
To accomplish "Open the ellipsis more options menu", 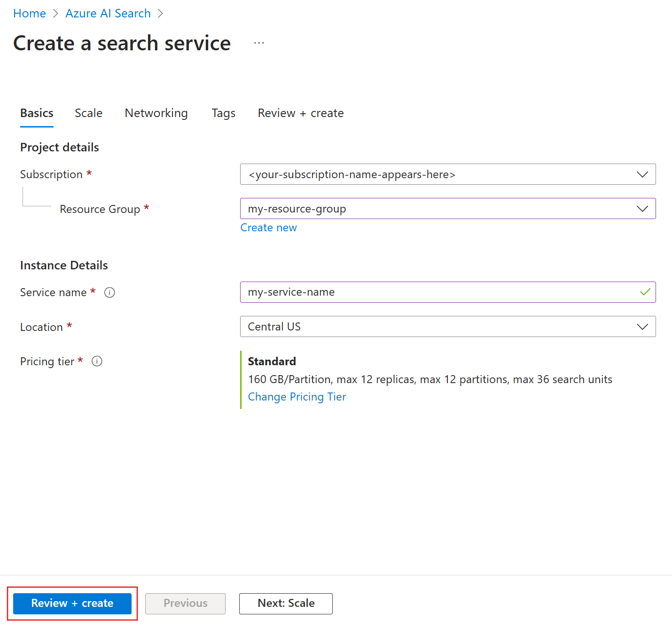I will tap(259, 43).
